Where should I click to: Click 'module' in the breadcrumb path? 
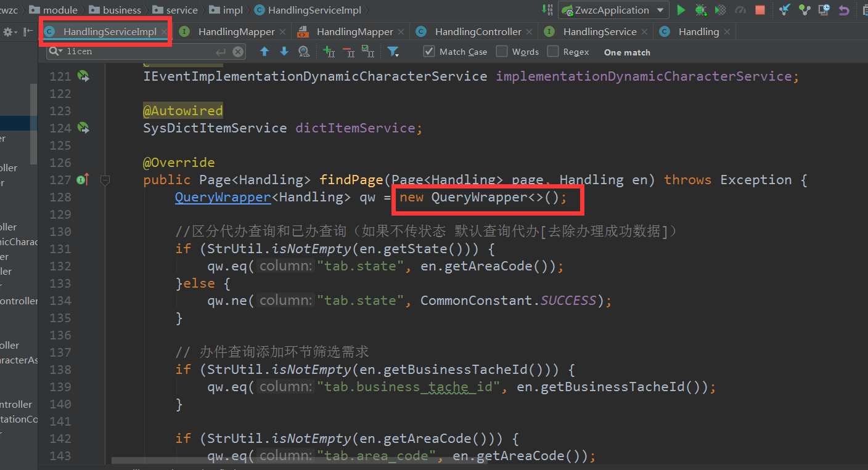[60, 10]
